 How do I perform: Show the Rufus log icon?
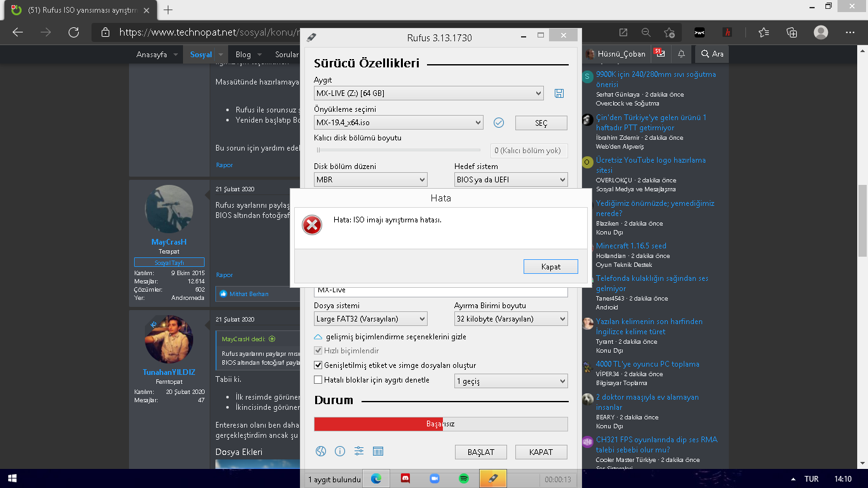(x=378, y=451)
